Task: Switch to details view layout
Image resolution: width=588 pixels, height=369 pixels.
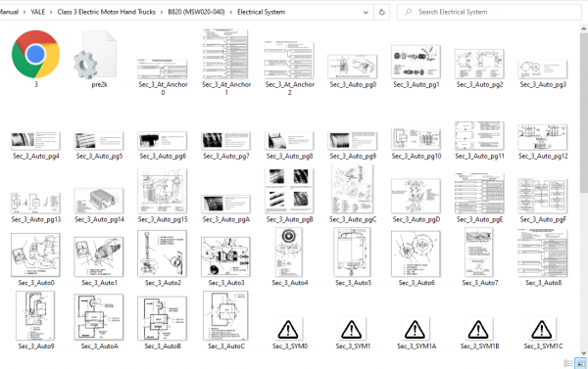Action: [x=568, y=363]
